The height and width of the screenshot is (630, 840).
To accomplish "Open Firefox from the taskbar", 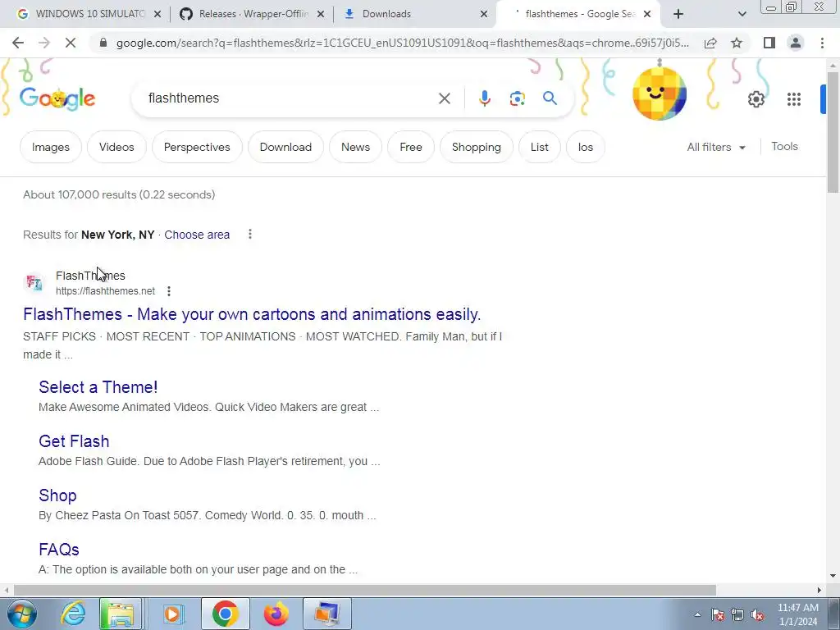I will [x=276, y=614].
